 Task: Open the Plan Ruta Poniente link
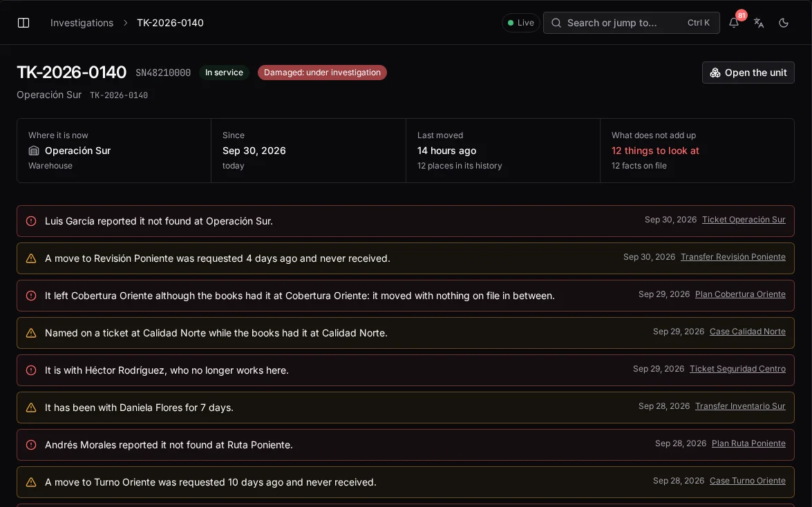click(748, 443)
